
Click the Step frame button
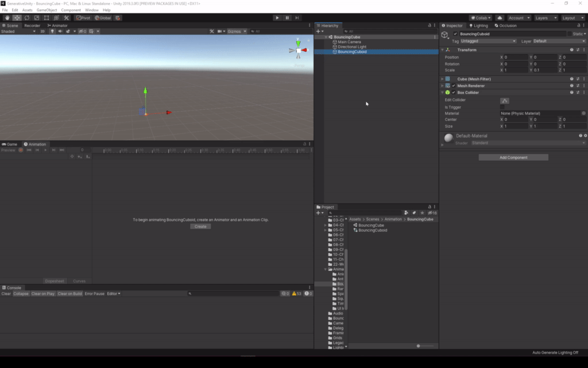(297, 18)
